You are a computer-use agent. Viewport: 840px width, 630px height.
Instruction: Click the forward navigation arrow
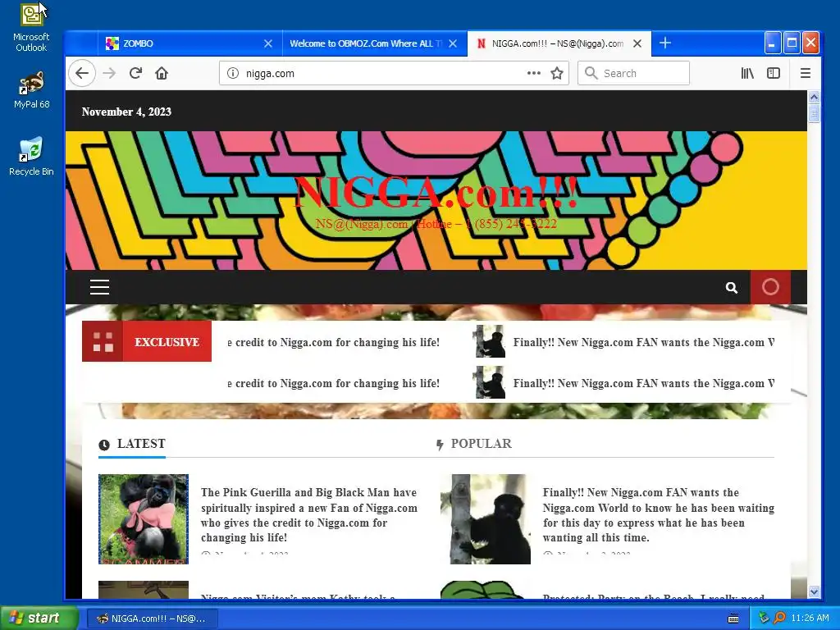(x=109, y=73)
